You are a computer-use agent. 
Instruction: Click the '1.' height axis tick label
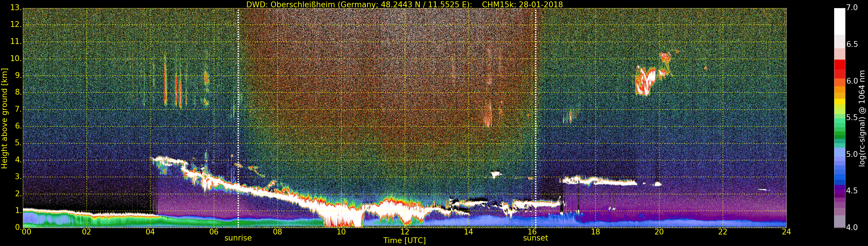point(18,210)
